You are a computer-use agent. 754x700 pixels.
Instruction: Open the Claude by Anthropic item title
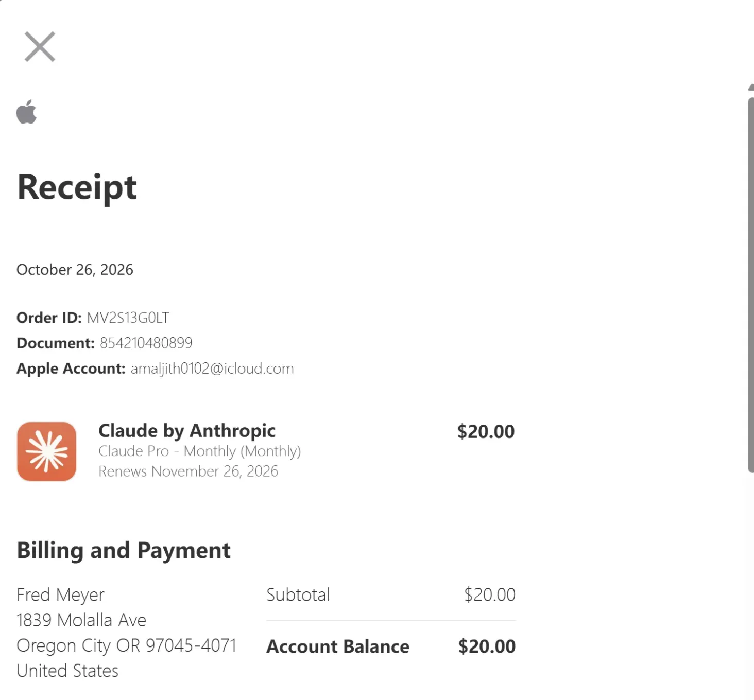[x=187, y=430]
